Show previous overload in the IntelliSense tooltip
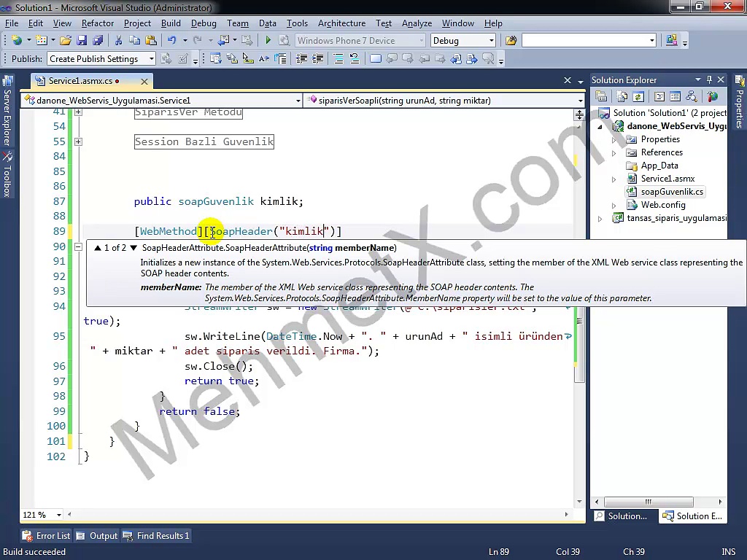747x560 pixels. coord(98,248)
